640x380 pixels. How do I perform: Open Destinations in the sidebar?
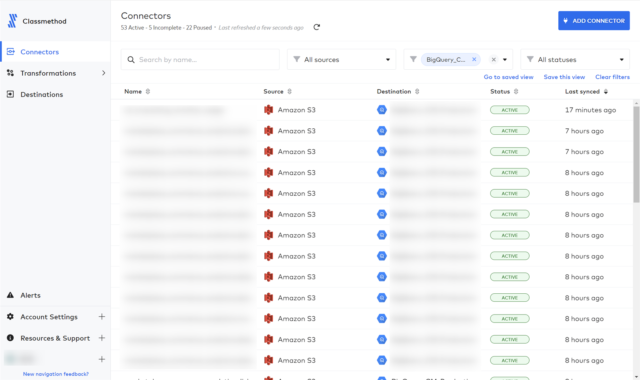(42, 94)
